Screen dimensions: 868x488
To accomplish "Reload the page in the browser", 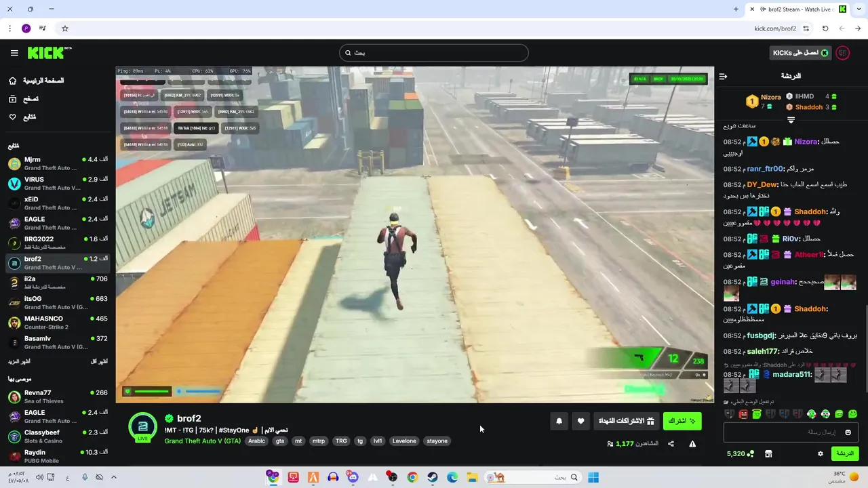I will tap(825, 28).
